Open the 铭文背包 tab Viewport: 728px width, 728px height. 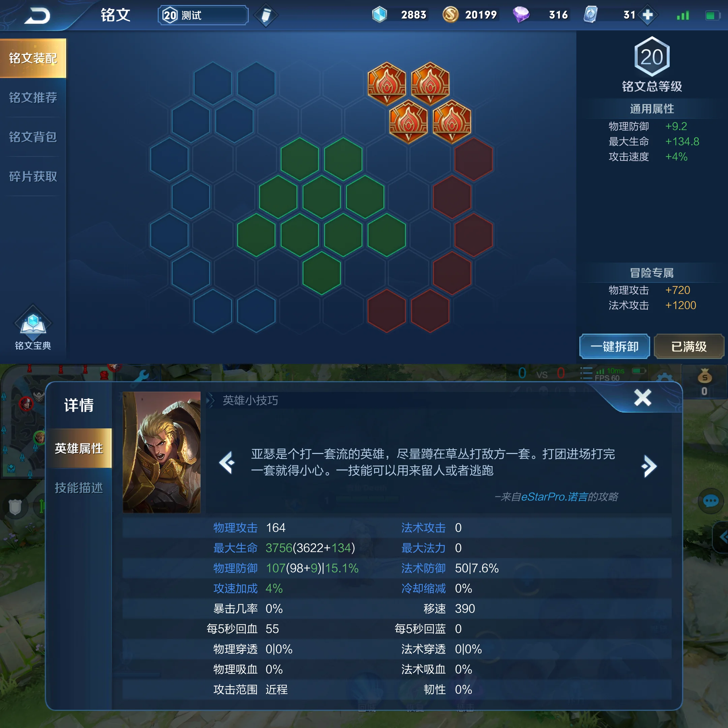click(33, 137)
